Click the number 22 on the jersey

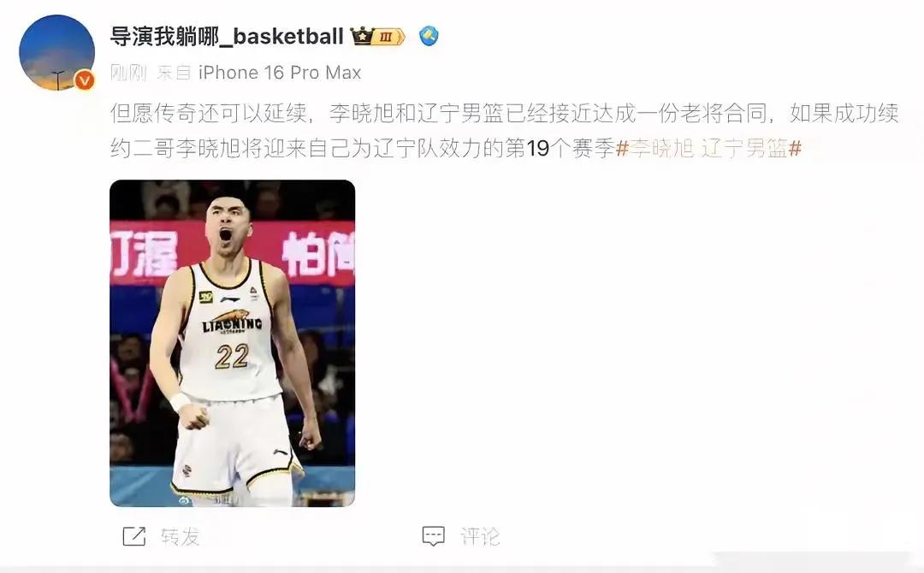[232, 357]
